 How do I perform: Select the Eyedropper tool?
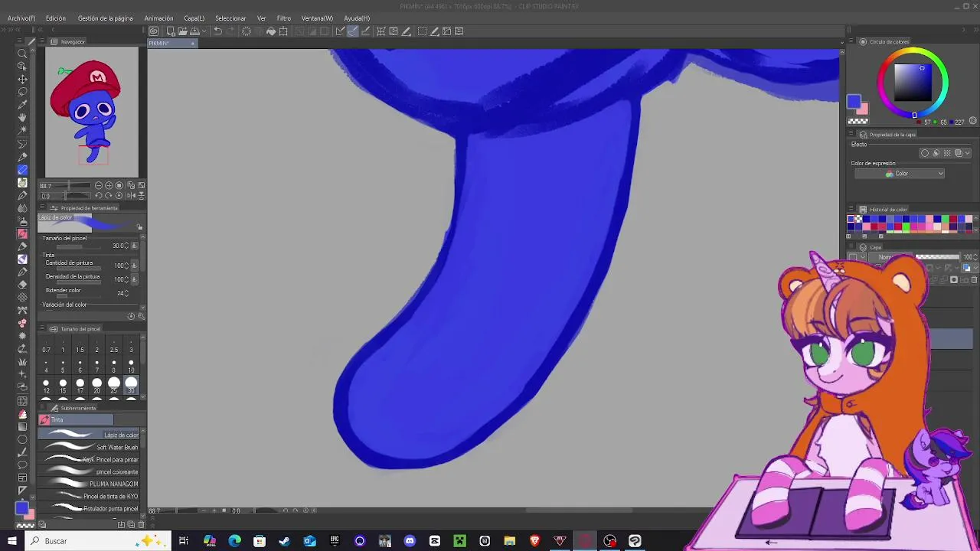click(22, 105)
